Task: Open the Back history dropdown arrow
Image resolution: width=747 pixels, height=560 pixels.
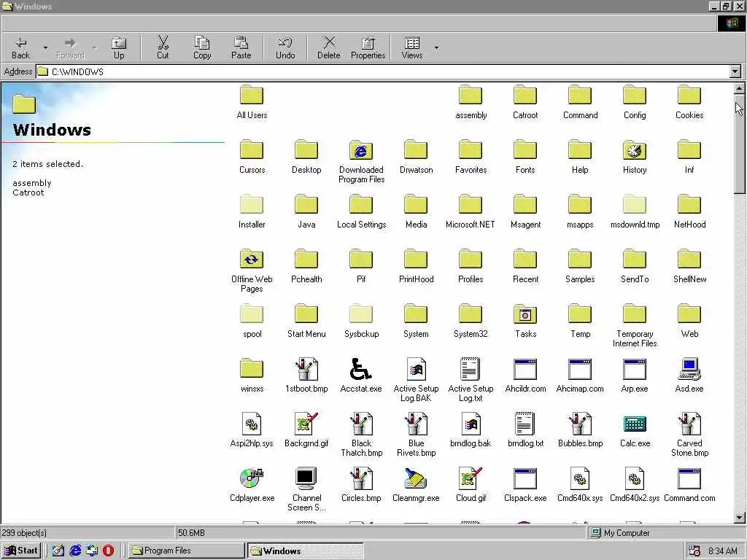Action: tap(46, 48)
